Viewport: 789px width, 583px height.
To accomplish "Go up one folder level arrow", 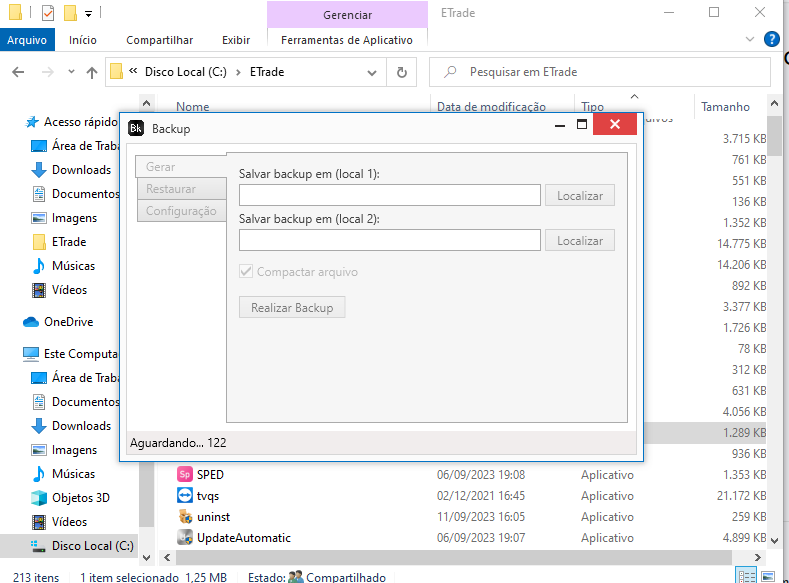I will (92, 72).
